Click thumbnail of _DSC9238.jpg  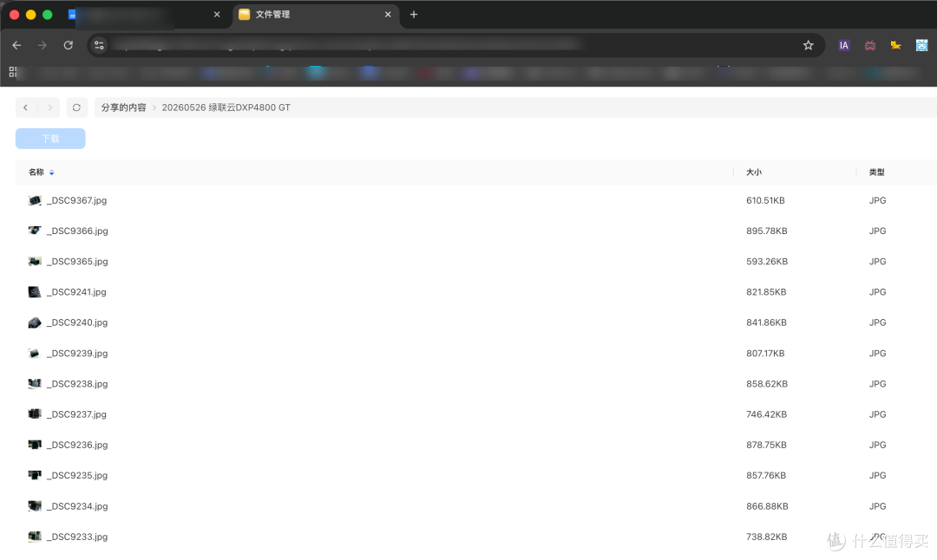pos(35,383)
